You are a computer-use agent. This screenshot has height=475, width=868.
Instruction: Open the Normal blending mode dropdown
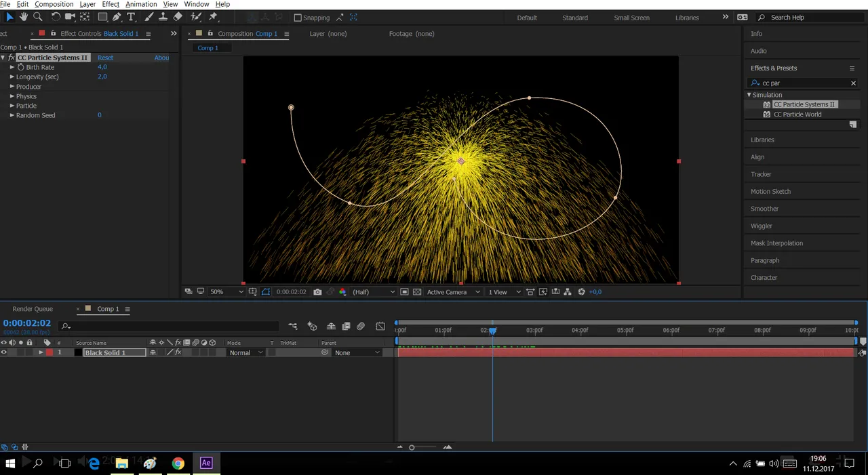click(245, 352)
